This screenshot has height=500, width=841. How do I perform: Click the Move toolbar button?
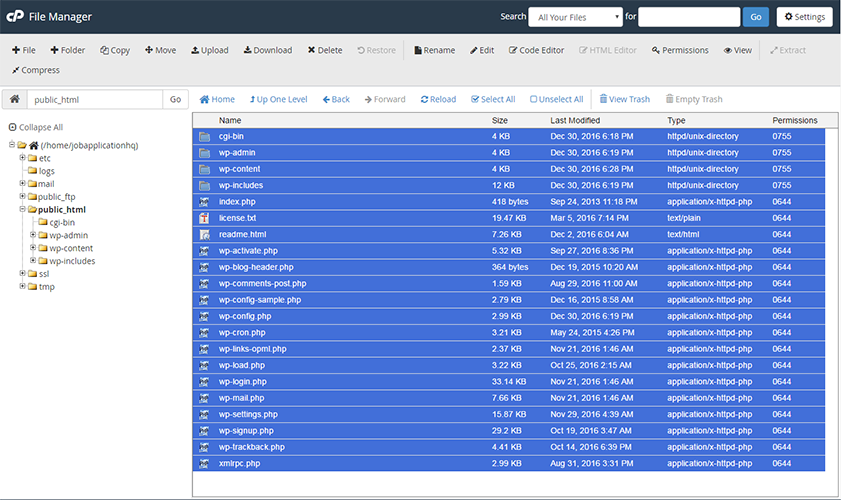pyautogui.click(x=160, y=50)
